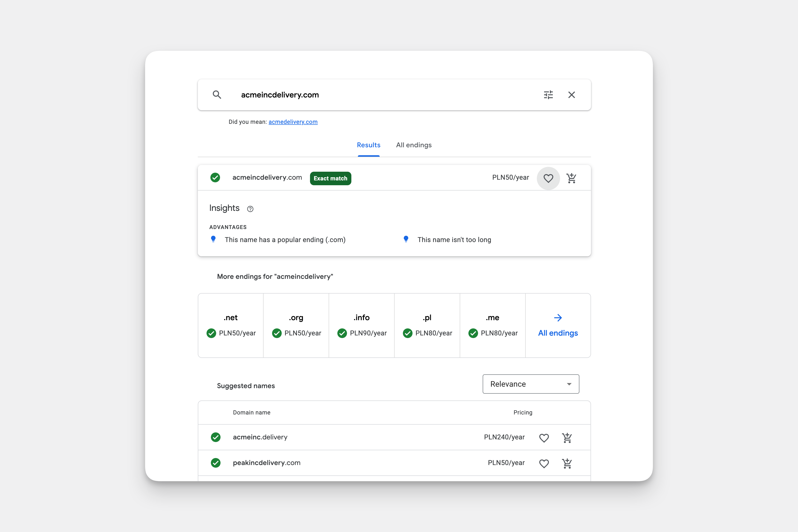Click the All endings arrow card

tap(558, 325)
